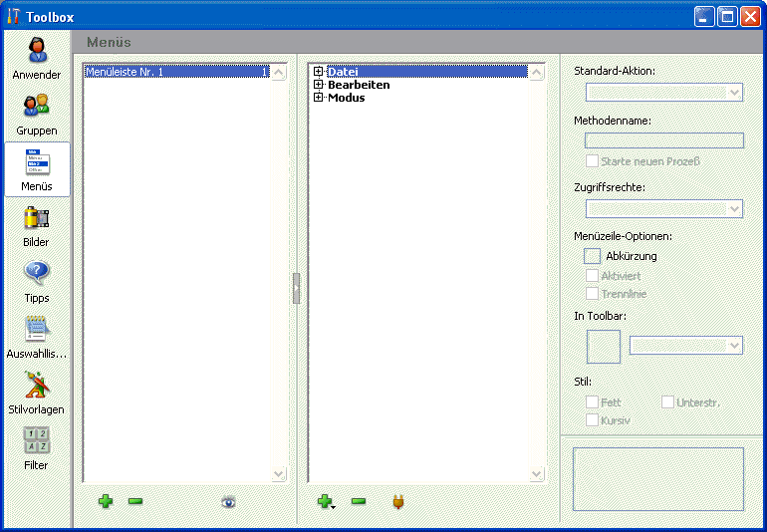Toggle the Trennlinie checkbox
Screen dimensions: 767x532
click(593, 294)
